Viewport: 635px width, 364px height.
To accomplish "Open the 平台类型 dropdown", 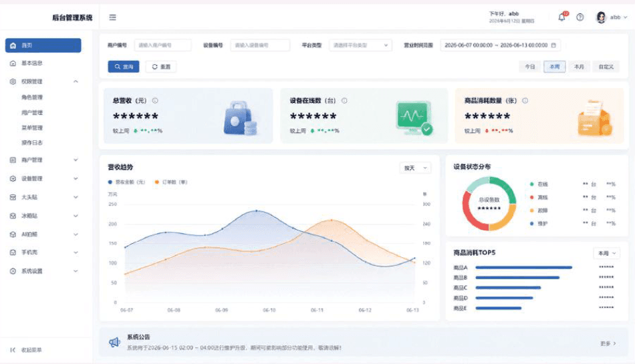I will coord(360,45).
